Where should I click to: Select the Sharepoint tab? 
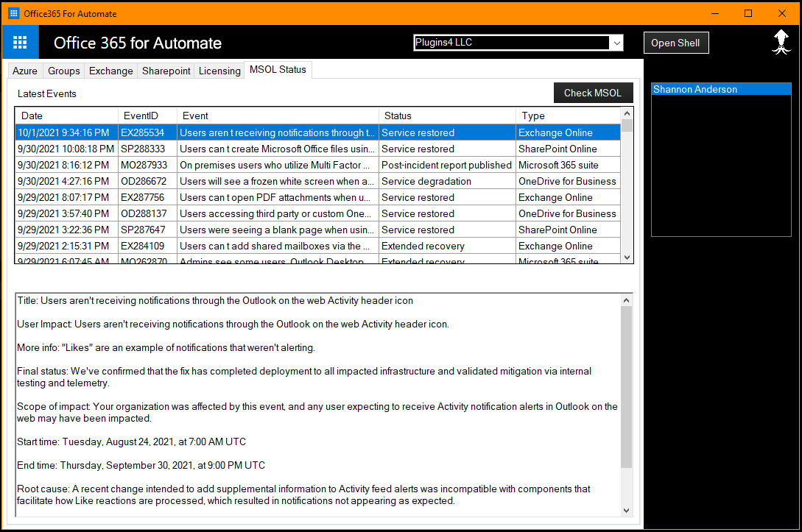pyautogui.click(x=166, y=71)
